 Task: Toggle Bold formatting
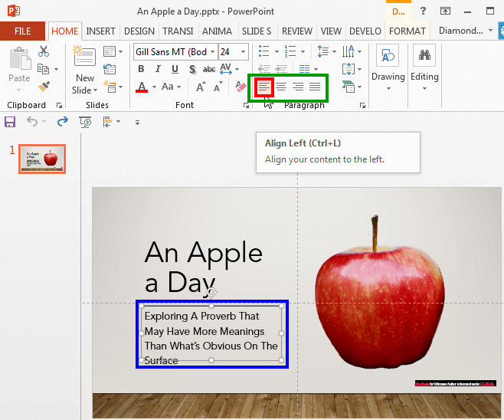[141, 69]
